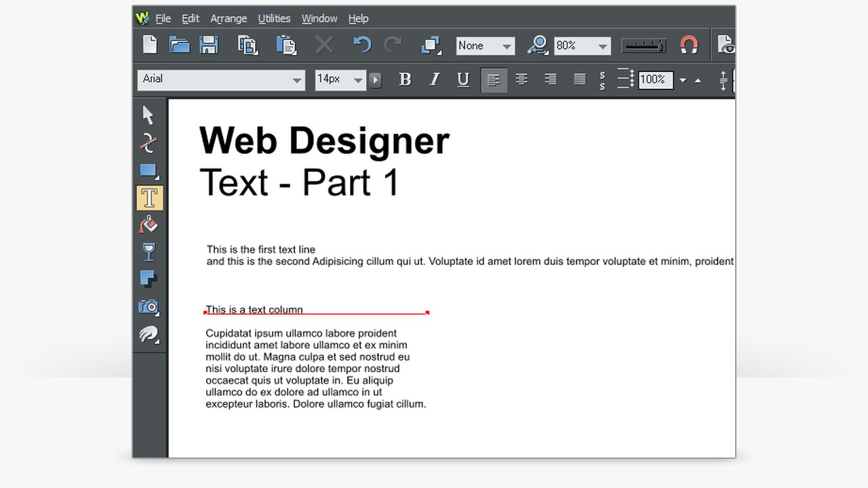
Task: Click the paragraph starting 'Cupidatat ipsum ullamco'
Action: 316,369
